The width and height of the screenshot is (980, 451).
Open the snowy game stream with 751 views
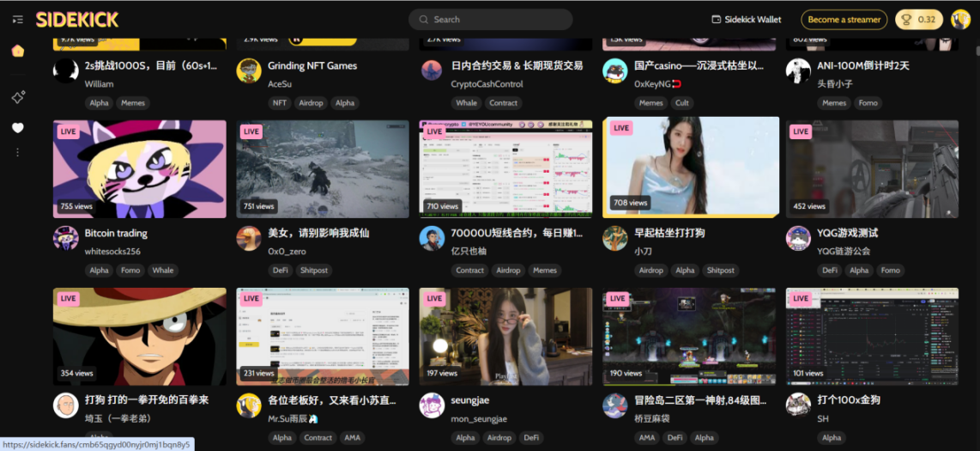pyautogui.click(x=323, y=169)
